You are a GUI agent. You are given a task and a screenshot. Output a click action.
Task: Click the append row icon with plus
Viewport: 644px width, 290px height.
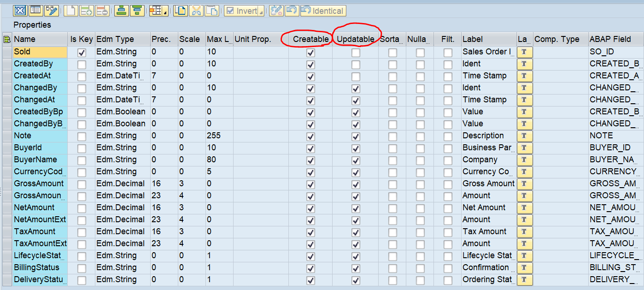(x=86, y=11)
